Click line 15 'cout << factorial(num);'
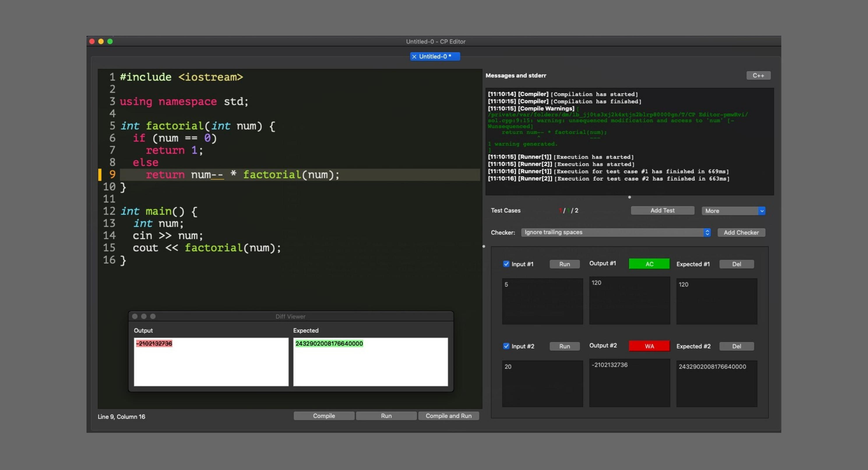 click(x=207, y=248)
